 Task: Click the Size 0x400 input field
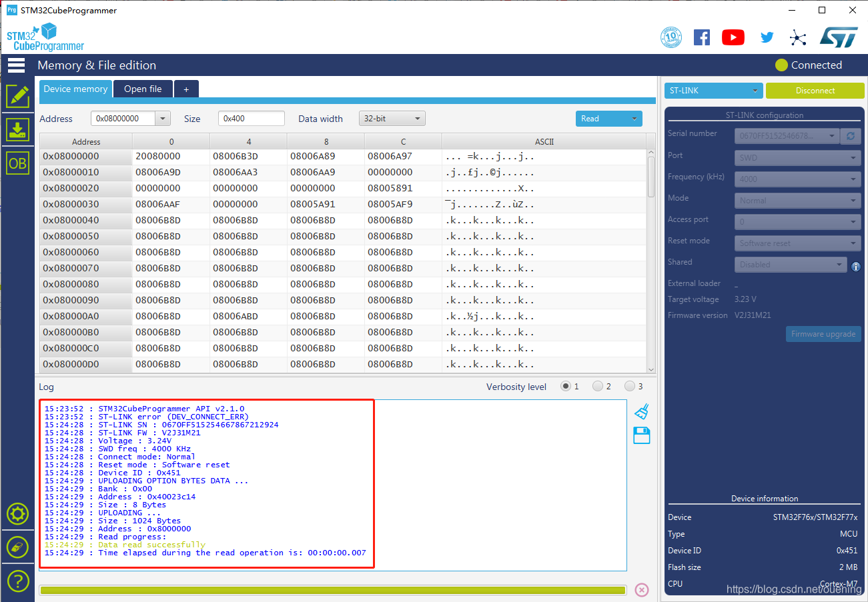coord(252,119)
